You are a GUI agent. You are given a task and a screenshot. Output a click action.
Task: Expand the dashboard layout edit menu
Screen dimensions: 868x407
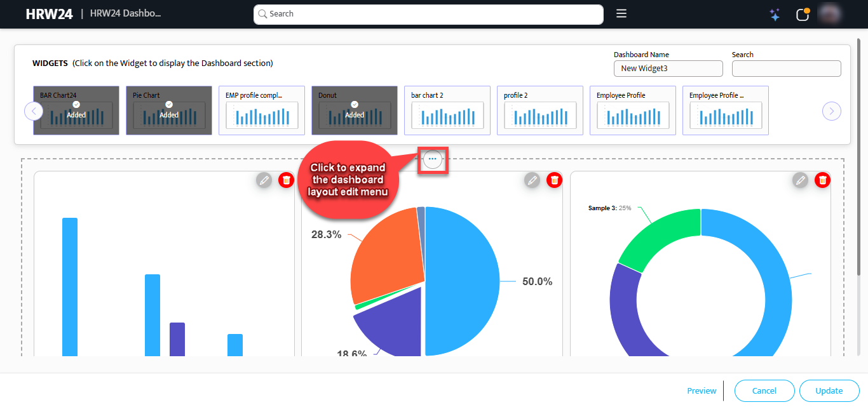click(433, 159)
